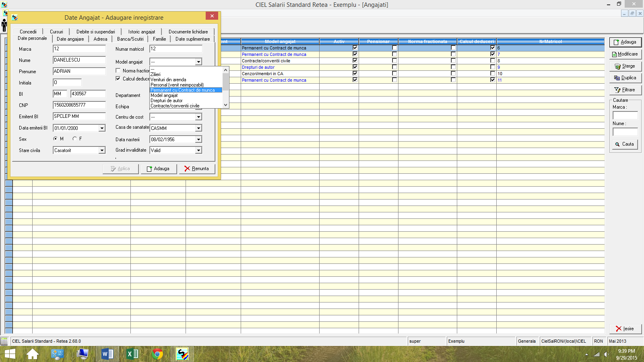Sort by the NrMatricol column header

(x=550, y=41)
